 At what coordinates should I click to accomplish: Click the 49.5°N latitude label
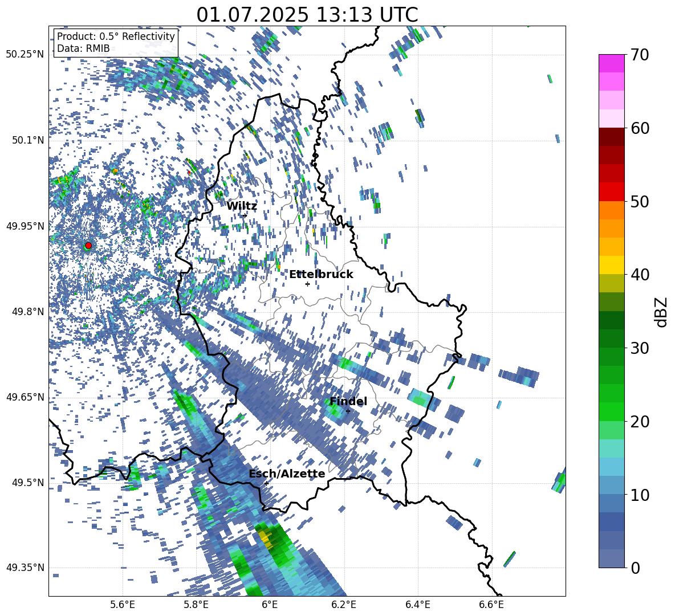29,483
